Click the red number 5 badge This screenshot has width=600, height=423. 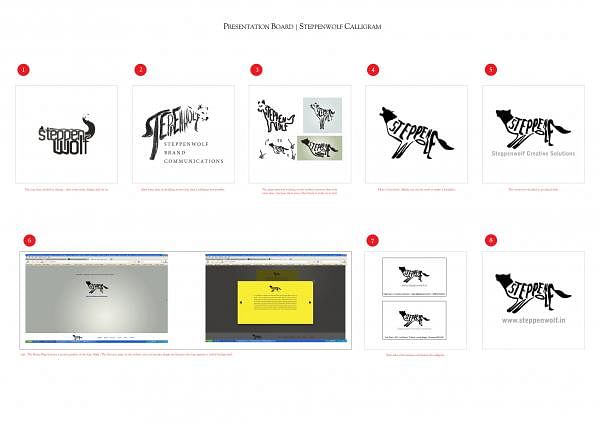[x=491, y=69]
